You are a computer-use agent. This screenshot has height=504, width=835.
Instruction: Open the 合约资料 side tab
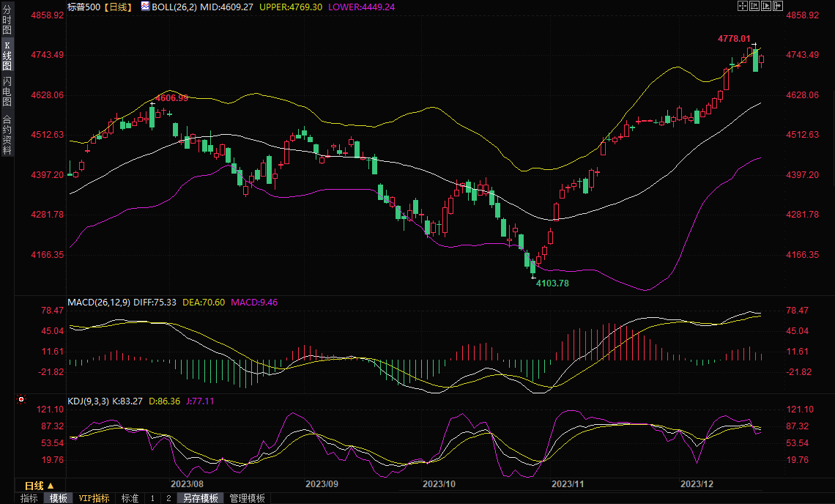[x=7, y=135]
